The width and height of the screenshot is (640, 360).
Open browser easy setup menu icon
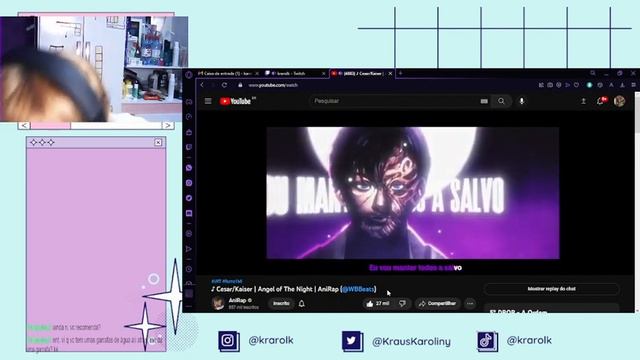click(x=633, y=85)
